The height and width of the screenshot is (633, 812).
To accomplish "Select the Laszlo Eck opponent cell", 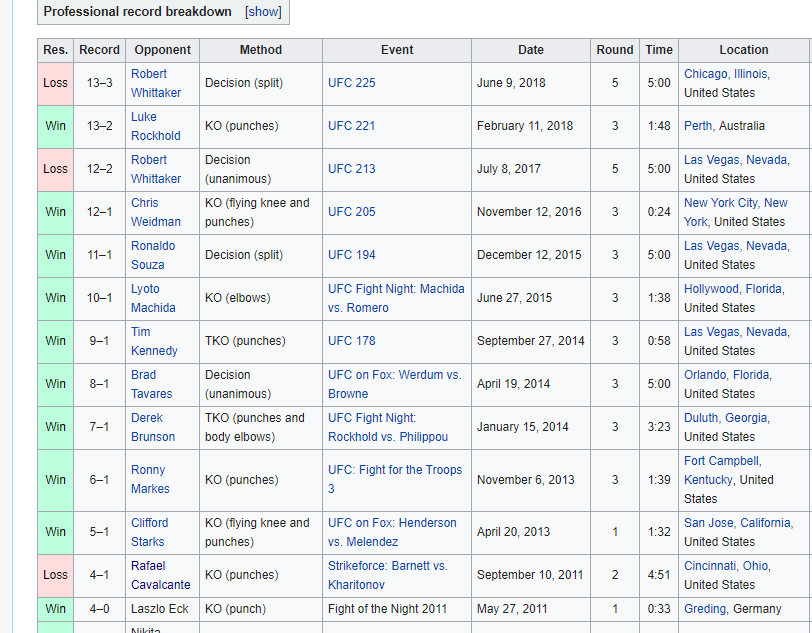I will (163, 609).
